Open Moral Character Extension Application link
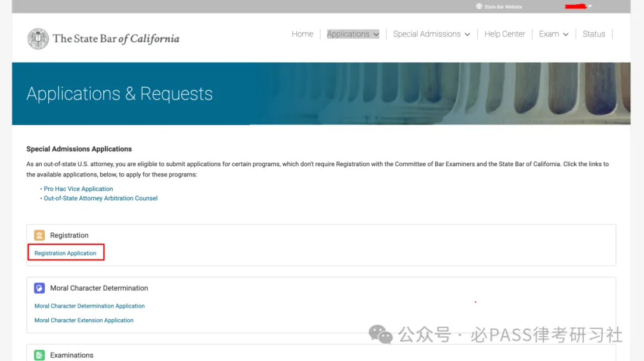This screenshot has width=644, height=361. tap(84, 320)
